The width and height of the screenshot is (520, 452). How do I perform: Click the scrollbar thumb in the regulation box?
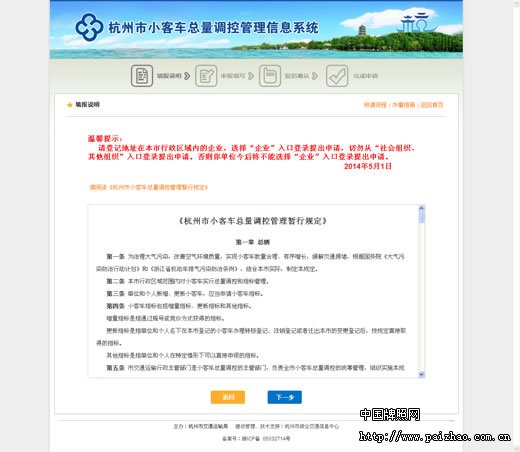[x=421, y=217]
